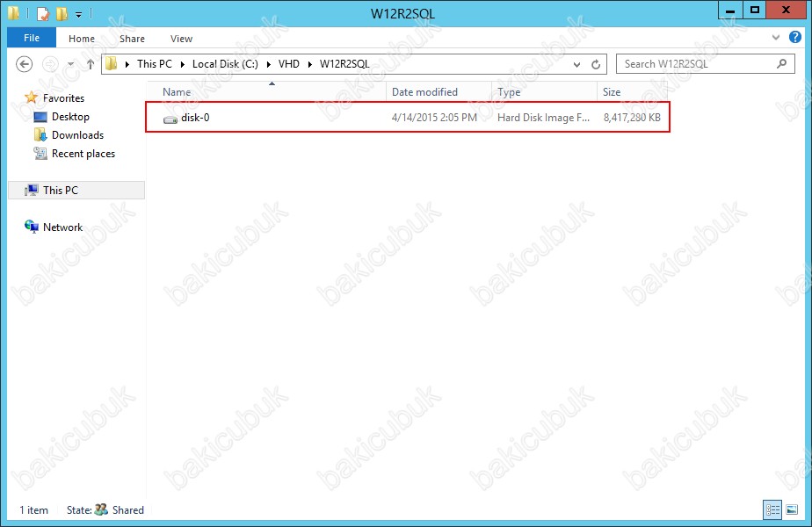This screenshot has width=812, height=527.
Task: Click the This PC breadcrumb
Action: pyautogui.click(x=155, y=63)
